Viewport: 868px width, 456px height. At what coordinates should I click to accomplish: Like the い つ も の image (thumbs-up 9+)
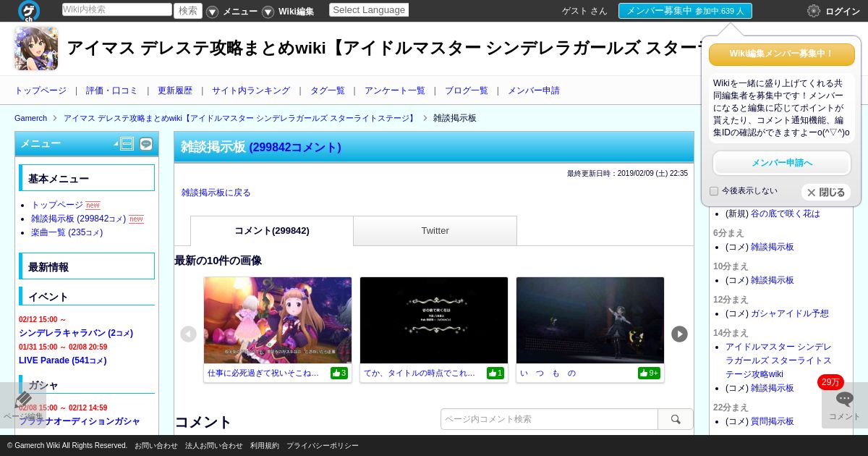(649, 373)
